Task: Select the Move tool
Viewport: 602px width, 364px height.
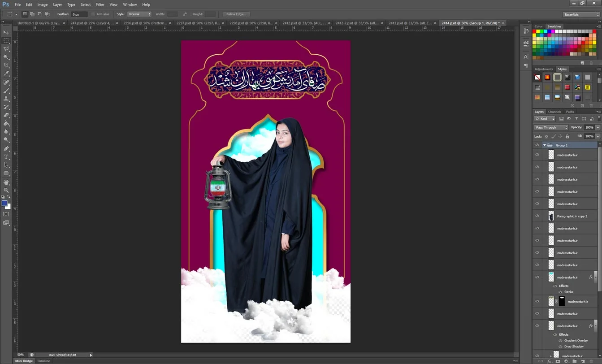Action: tap(6, 32)
